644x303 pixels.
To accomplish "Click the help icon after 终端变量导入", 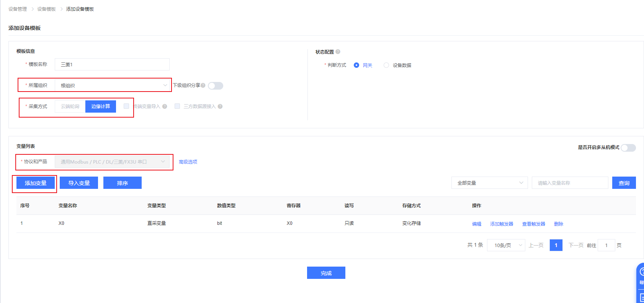I will pyautogui.click(x=165, y=106).
